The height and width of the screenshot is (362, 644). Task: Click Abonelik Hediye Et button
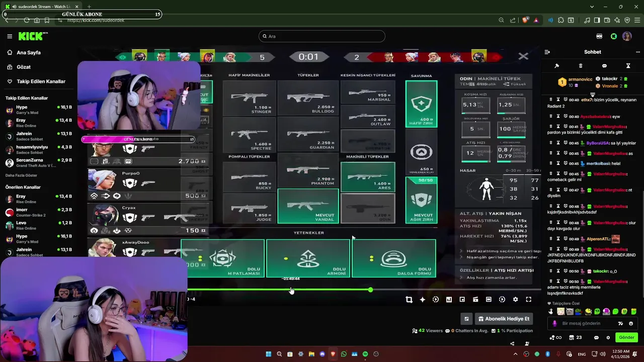tap(504, 319)
